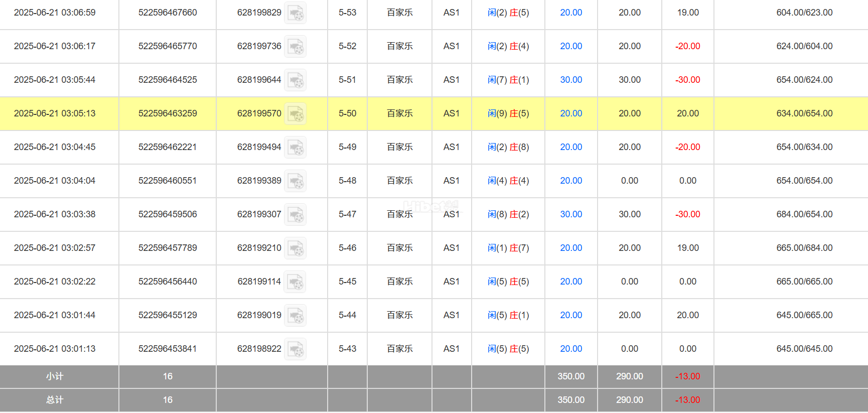Open result details 闲(8) 庄(2)
Screen dimensions: 868x413
coord(508,214)
